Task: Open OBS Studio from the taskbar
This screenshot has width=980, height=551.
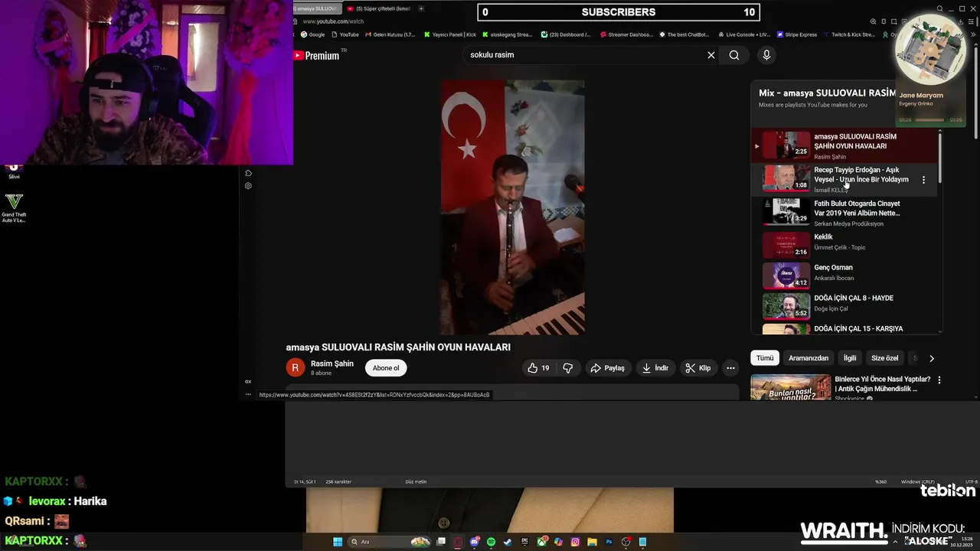Action: [626, 542]
